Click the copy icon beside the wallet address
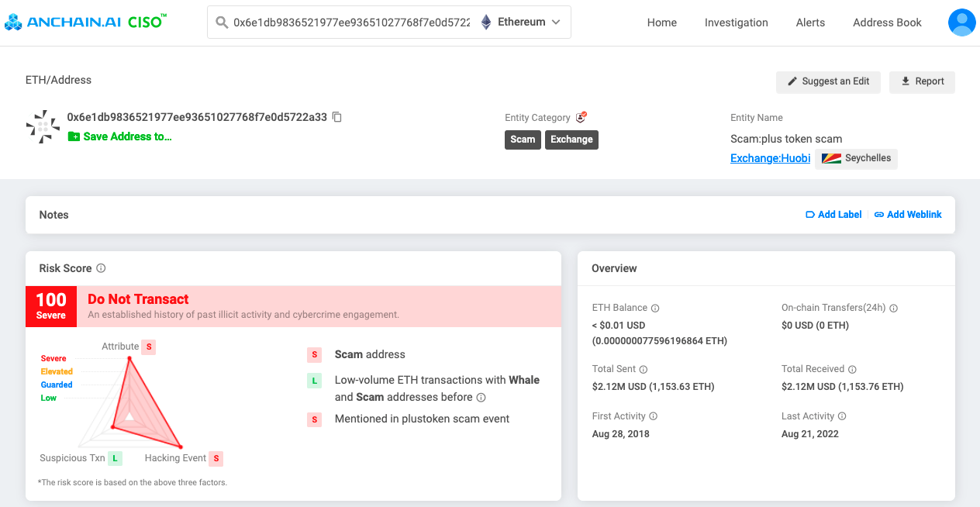Screen dimensions: 980x507 pos(336,116)
